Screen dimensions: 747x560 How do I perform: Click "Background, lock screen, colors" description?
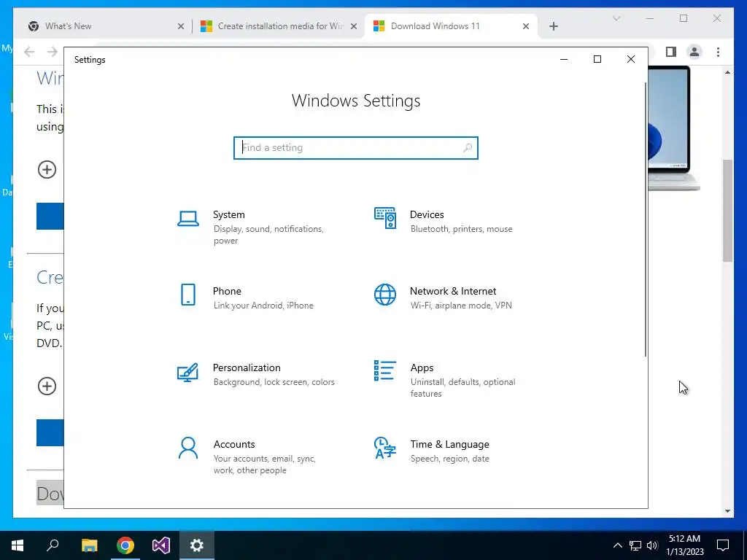click(274, 382)
